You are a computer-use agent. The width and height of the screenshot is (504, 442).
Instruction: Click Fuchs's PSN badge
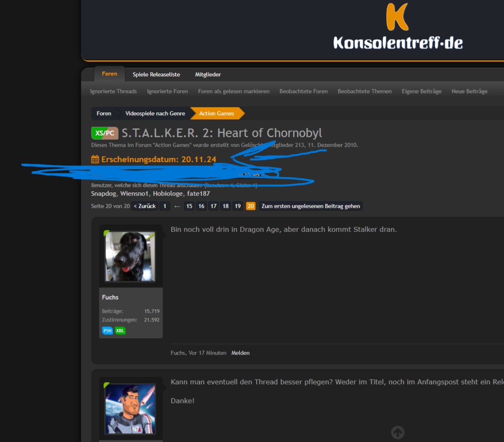(108, 330)
